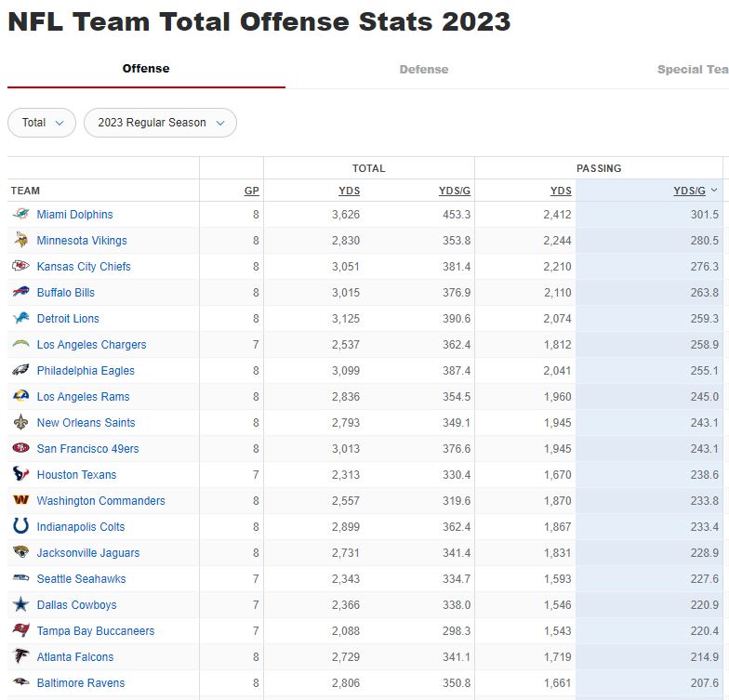Open Philadelphia Eagles team link
The height and width of the screenshot is (700, 729).
pyautogui.click(x=86, y=370)
